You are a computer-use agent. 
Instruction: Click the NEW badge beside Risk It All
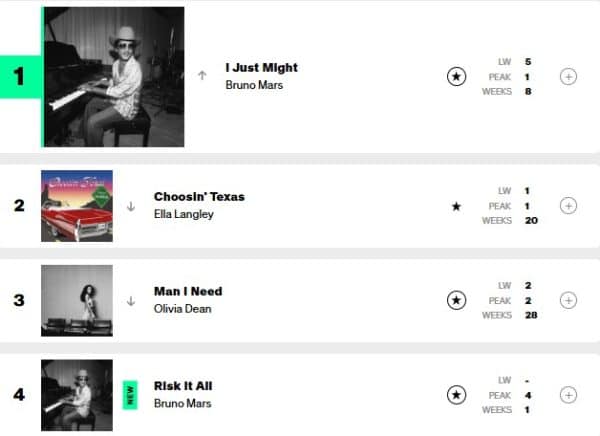click(x=129, y=394)
